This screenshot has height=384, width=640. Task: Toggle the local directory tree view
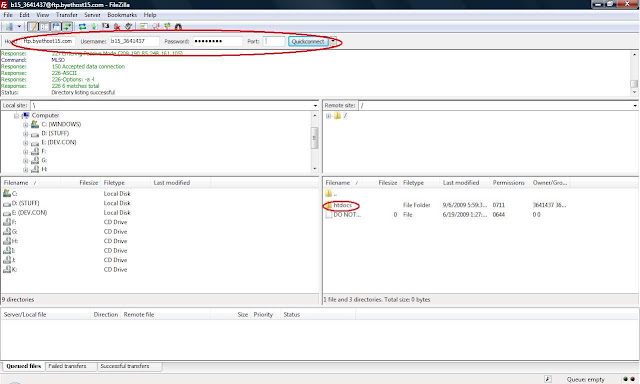point(44,27)
